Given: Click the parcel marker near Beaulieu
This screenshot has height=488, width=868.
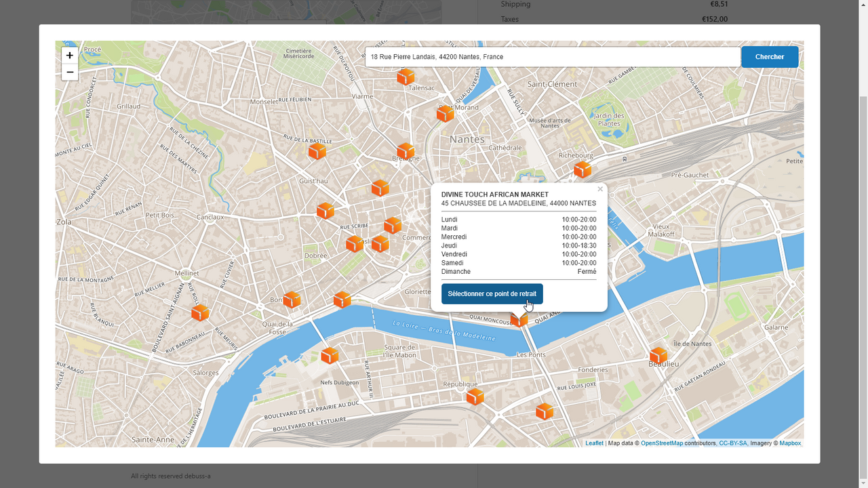Looking at the screenshot, I should coord(658,356).
